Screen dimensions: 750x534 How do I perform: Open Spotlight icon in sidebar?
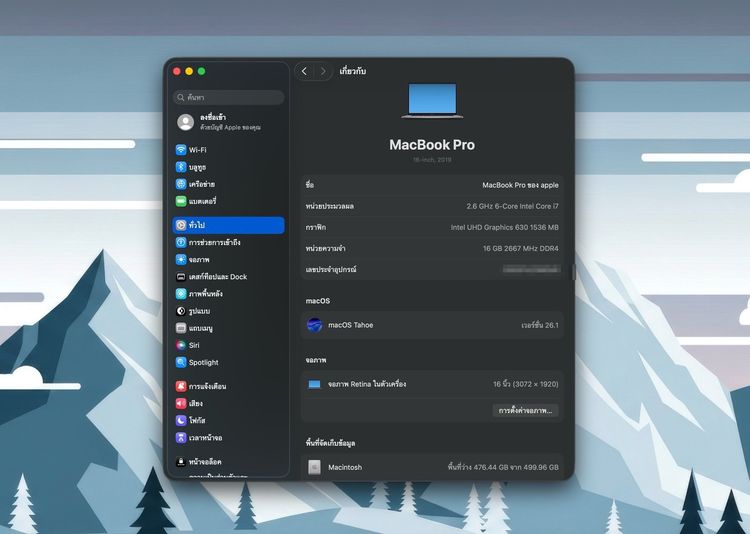point(181,362)
